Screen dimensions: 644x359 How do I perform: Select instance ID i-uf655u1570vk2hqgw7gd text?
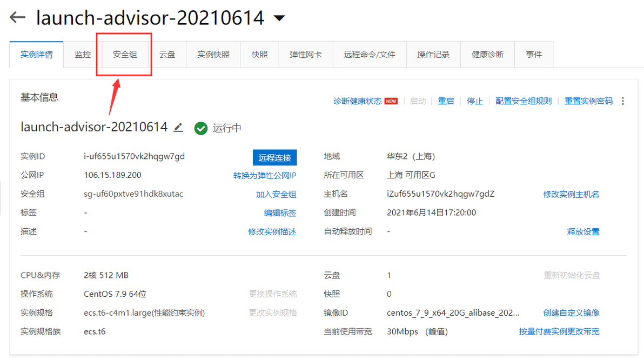click(x=135, y=156)
